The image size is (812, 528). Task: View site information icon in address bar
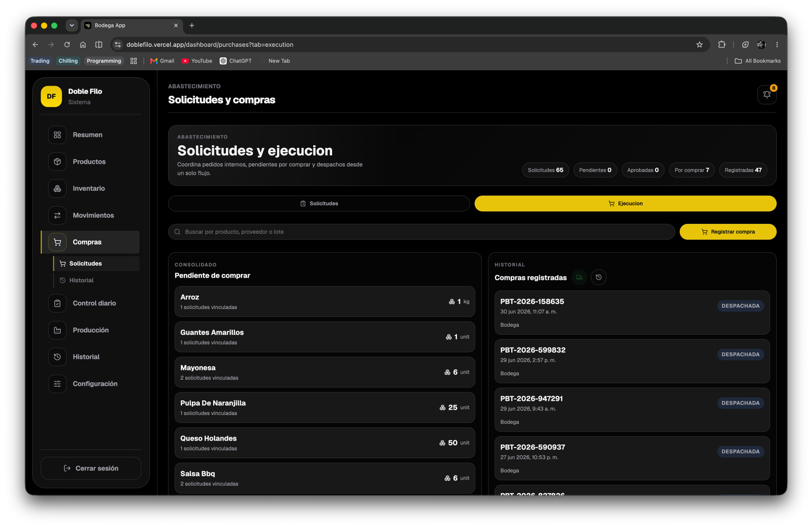pos(117,45)
